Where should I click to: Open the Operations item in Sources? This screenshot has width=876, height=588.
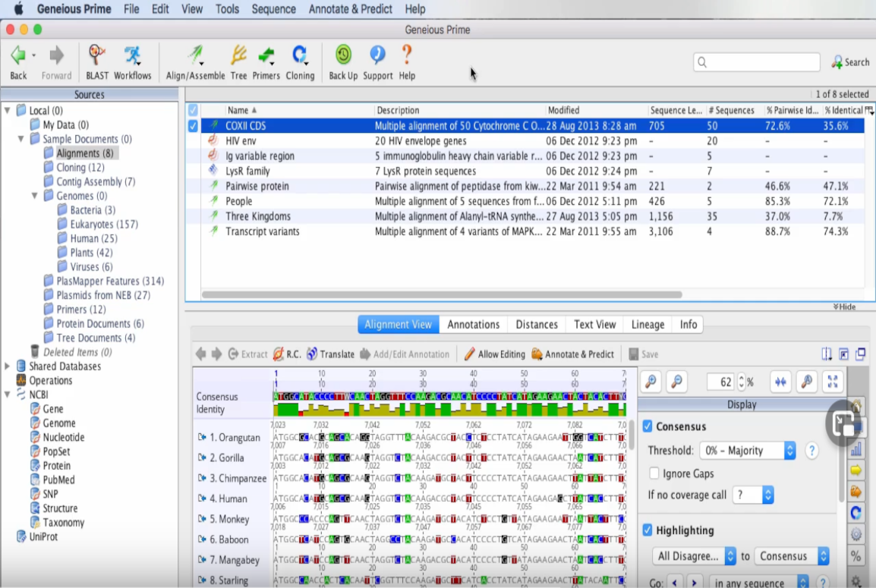click(50, 380)
